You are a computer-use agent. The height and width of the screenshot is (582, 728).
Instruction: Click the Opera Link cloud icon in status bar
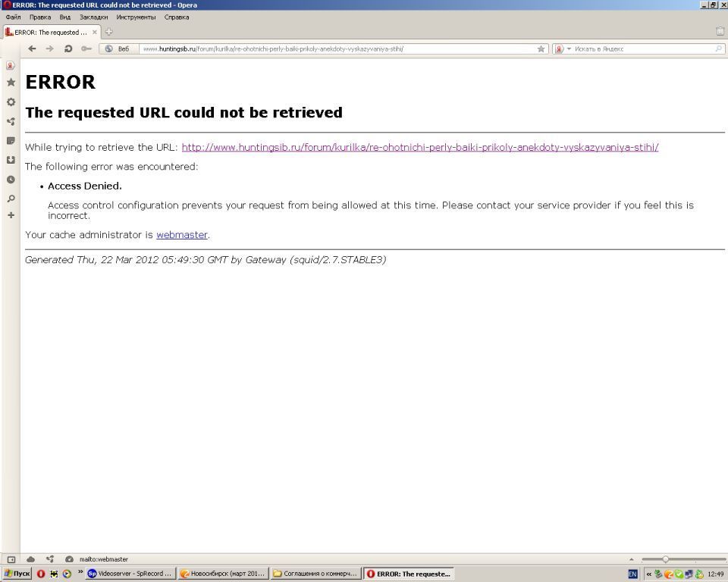point(31,559)
